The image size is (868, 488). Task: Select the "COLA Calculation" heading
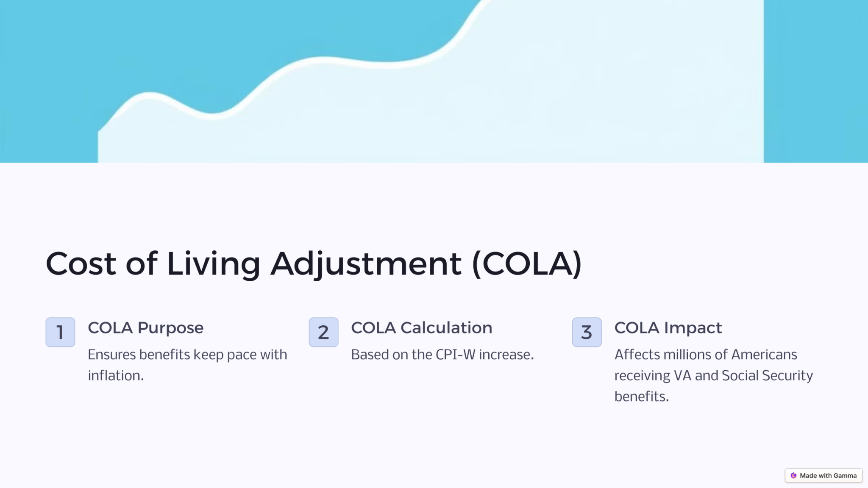click(421, 328)
